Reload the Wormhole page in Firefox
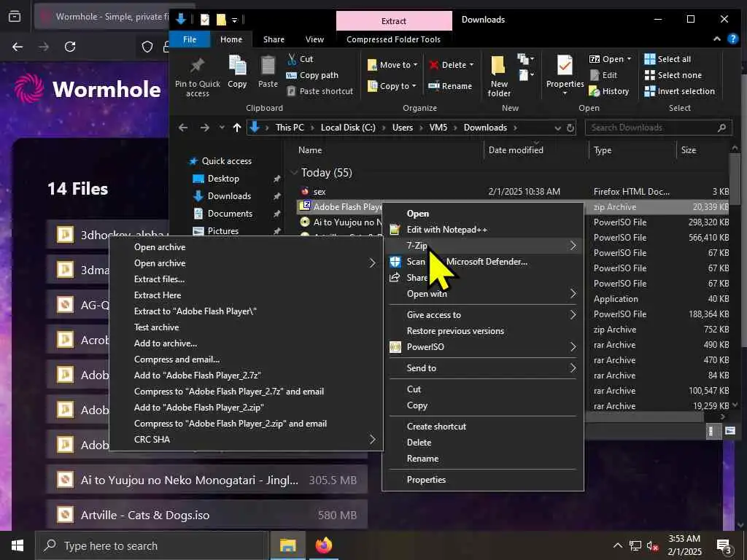747x560 pixels. (70, 47)
